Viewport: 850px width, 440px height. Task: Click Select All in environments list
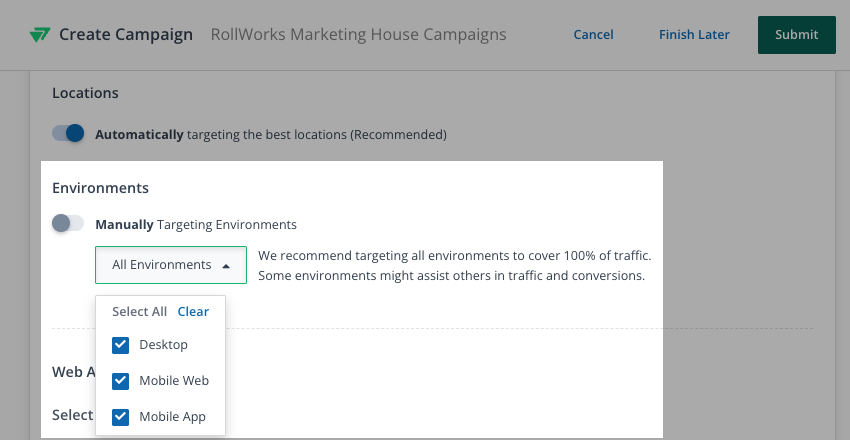pos(139,312)
